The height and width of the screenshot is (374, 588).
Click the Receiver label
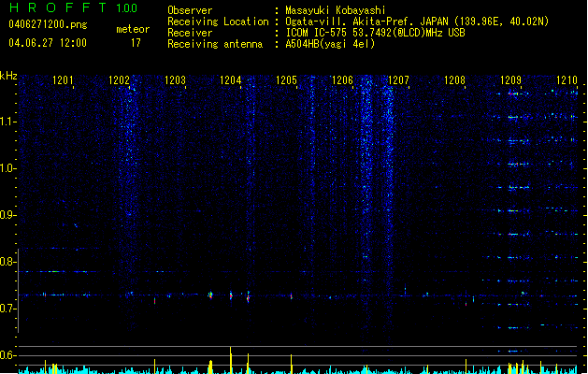click(190, 33)
